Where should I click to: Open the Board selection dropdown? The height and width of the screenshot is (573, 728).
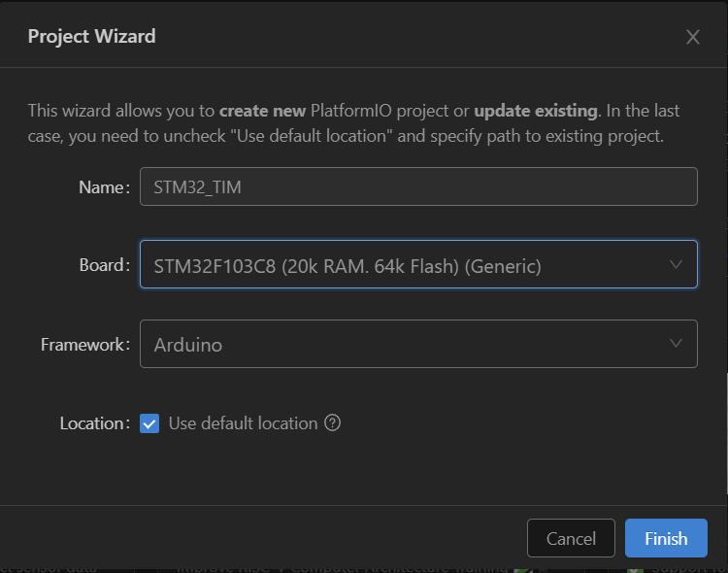(x=417, y=265)
